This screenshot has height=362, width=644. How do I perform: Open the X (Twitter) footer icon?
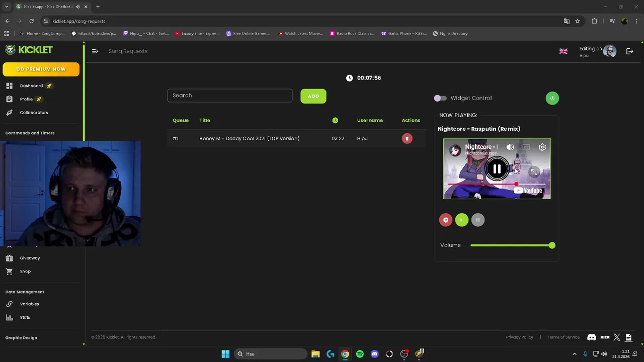pyautogui.click(x=617, y=337)
